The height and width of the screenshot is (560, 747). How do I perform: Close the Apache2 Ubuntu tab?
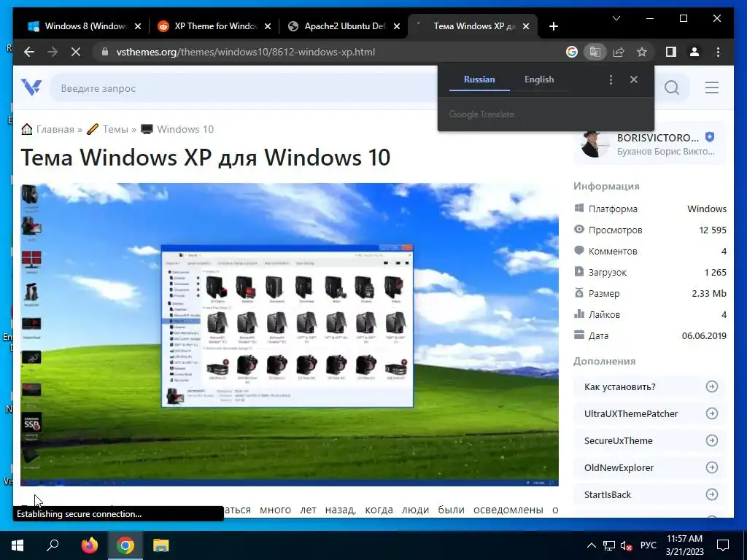click(396, 27)
